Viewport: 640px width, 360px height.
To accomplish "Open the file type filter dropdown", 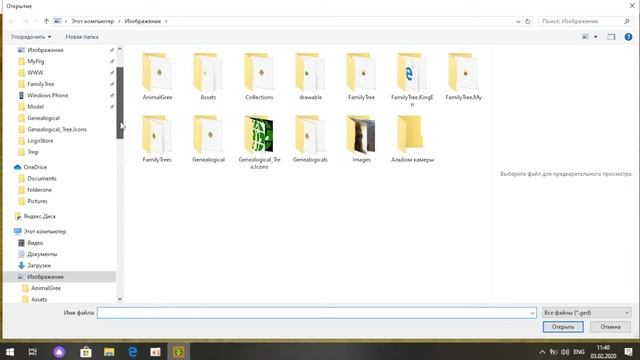I will 587,313.
